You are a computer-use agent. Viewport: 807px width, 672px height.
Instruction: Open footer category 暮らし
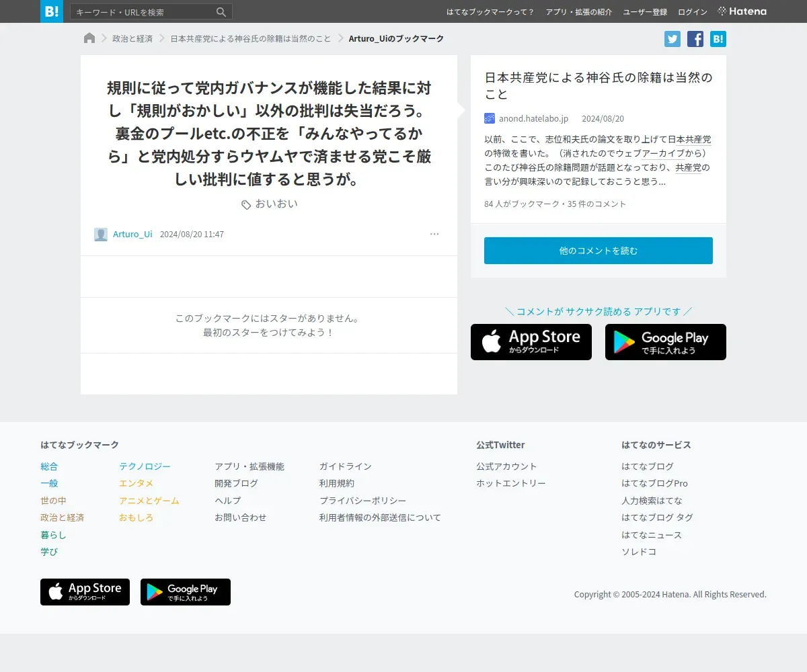[x=53, y=535]
